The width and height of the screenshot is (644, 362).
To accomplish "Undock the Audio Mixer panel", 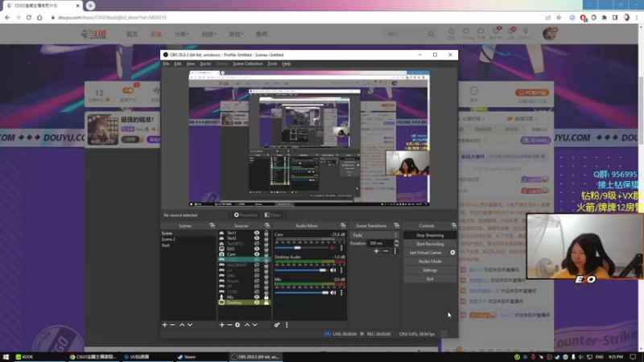I will click(x=343, y=225).
